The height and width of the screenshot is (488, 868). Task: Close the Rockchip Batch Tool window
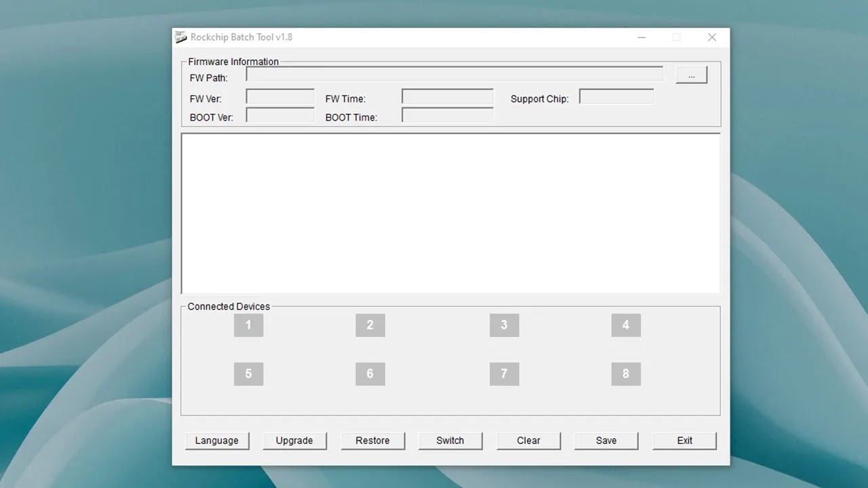[712, 37]
